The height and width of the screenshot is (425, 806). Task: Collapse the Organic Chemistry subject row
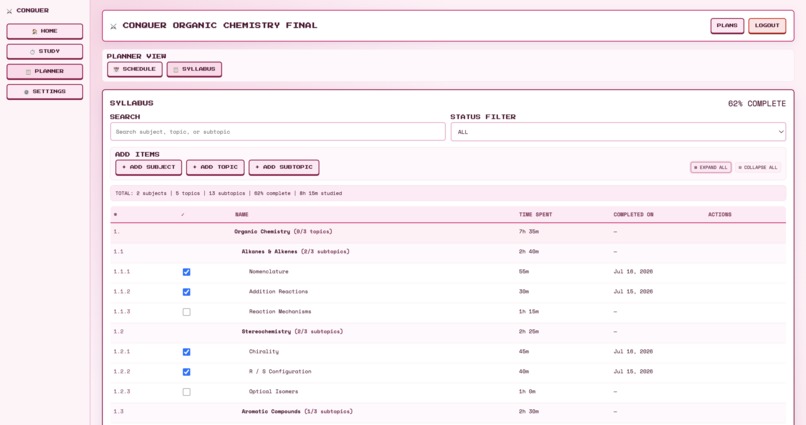coord(448,232)
